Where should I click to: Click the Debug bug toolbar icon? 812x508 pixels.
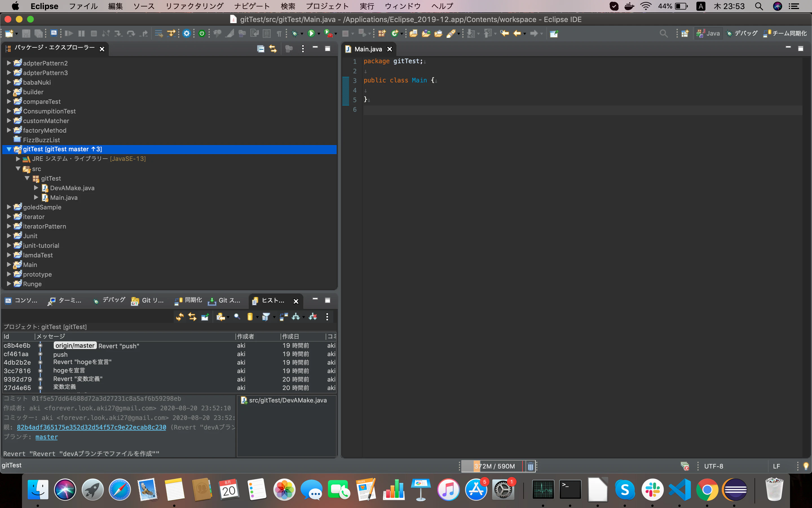pyautogui.click(x=295, y=33)
